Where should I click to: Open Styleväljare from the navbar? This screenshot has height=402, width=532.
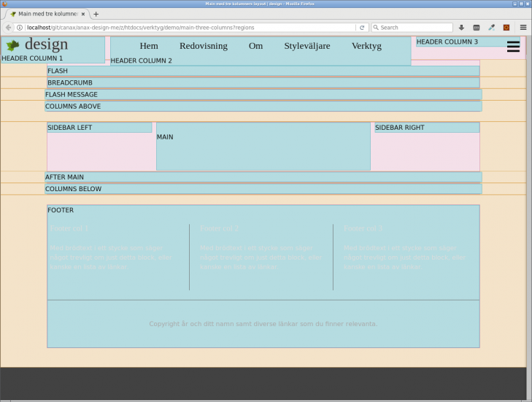click(307, 46)
